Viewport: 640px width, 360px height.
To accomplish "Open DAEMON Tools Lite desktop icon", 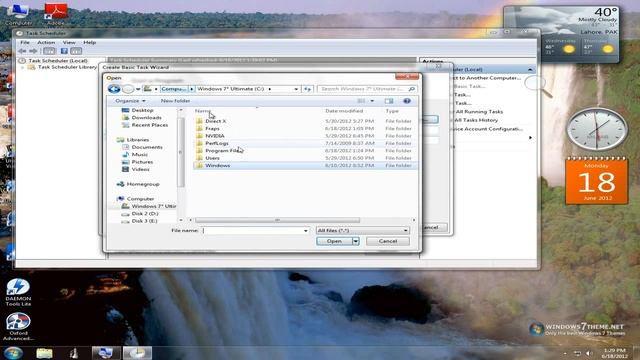I will click(18, 292).
